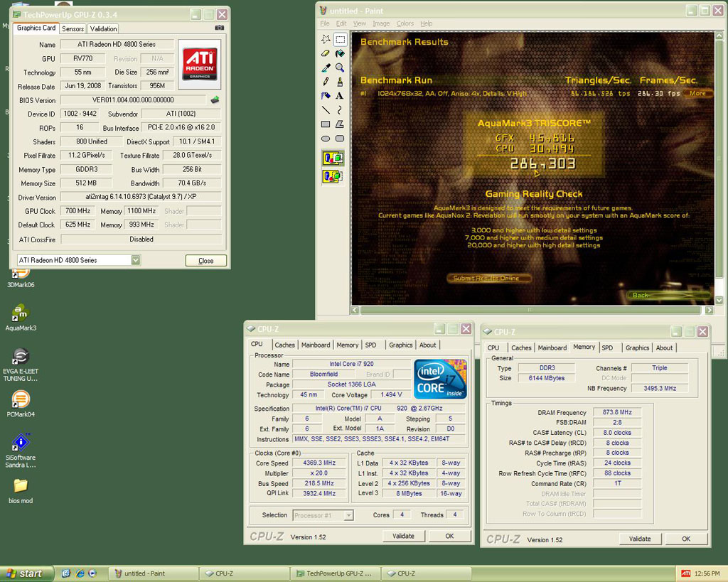Open the AquaMark3 desktop shortcut
728x582 pixels.
pos(21,318)
